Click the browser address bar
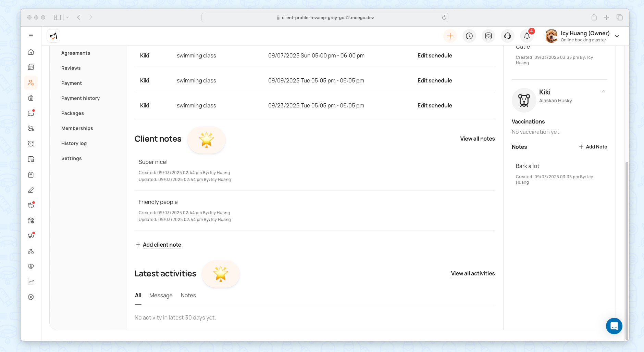This screenshot has height=352, width=644. tap(325, 17)
